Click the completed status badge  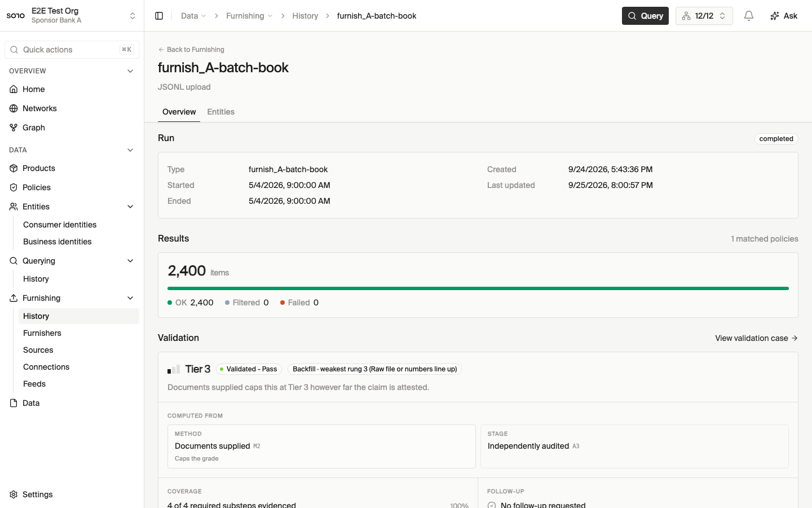(x=776, y=139)
